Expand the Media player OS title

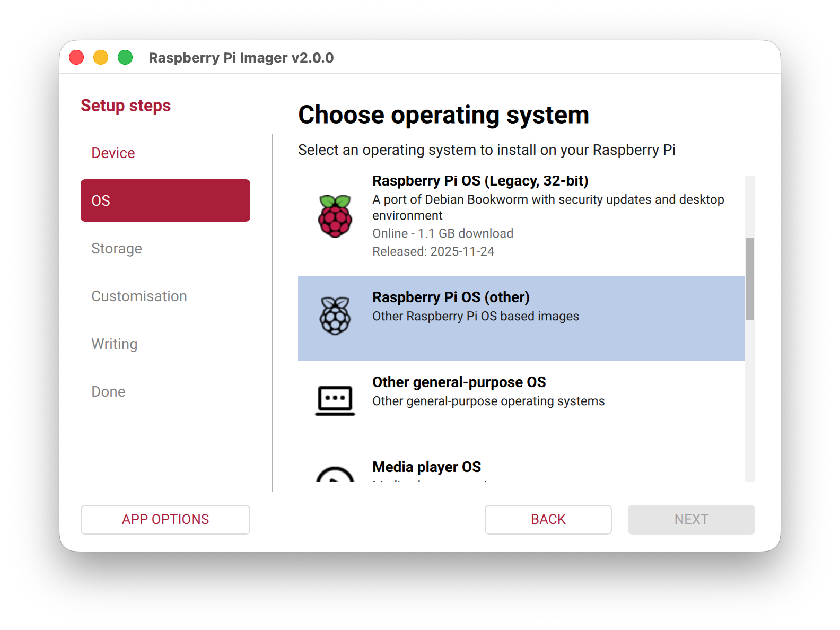point(426,467)
